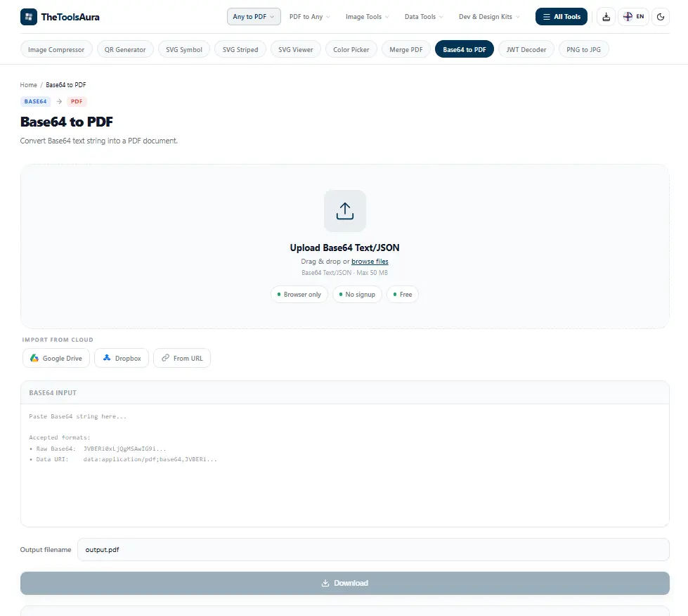The width and height of the screenshot is (688, 616).
Task: Click the download icon inside Download button
Action: click(325, 583)
